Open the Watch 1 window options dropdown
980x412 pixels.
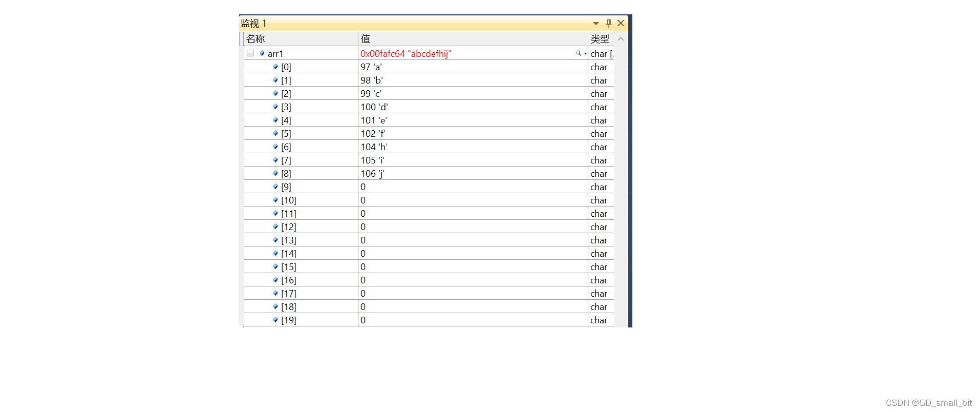(x=596, y=24)
